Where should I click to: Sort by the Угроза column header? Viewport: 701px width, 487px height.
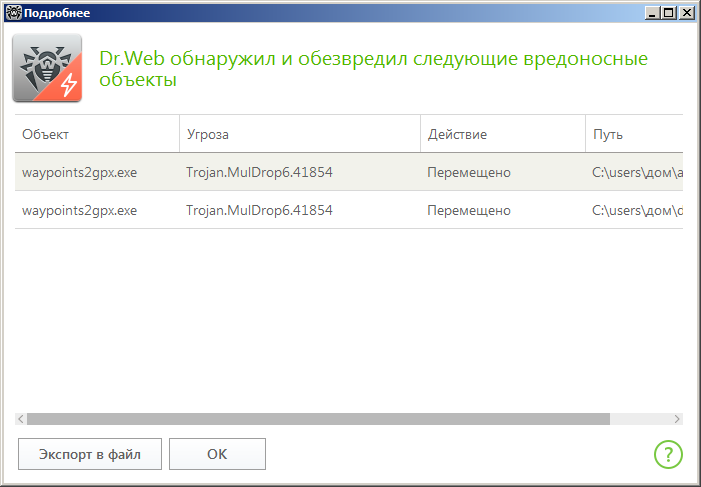pyautogui.click(x=299, y=134)
